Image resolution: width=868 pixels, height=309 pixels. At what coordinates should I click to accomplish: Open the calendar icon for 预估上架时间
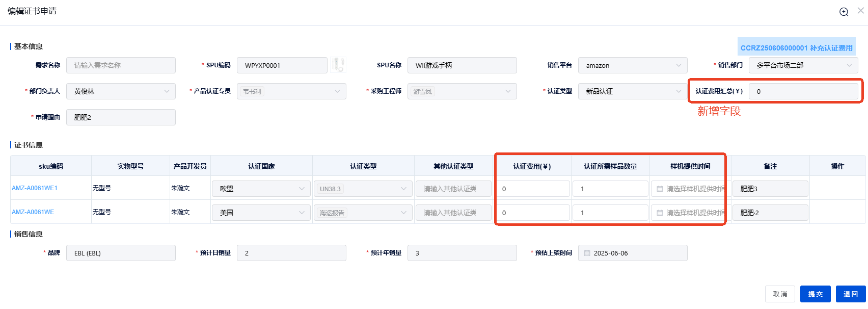pyautogui.click(x=587, y=253)
